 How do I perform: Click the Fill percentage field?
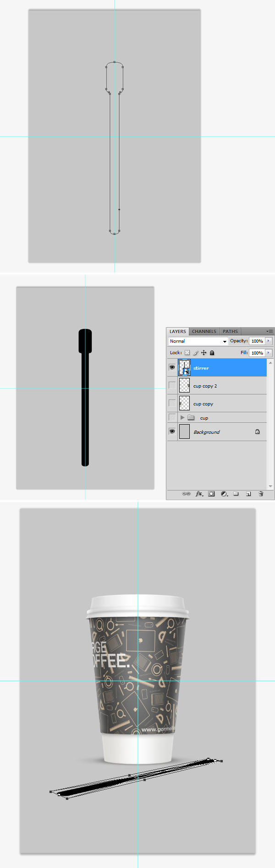tap(257, 353)
